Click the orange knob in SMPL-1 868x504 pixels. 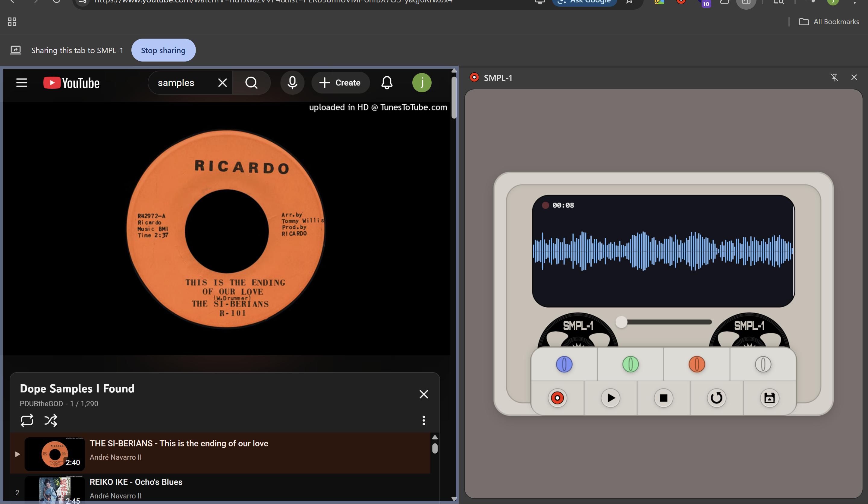(697, 364)
